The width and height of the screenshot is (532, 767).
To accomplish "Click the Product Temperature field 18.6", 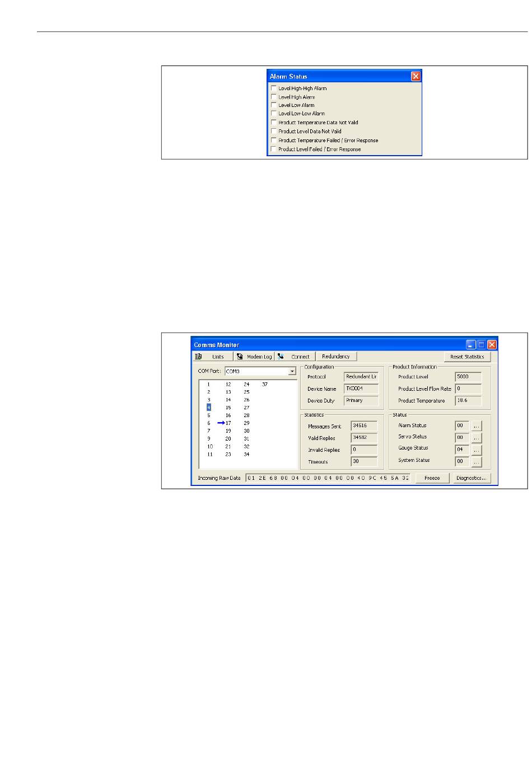I will coord(468,400).
